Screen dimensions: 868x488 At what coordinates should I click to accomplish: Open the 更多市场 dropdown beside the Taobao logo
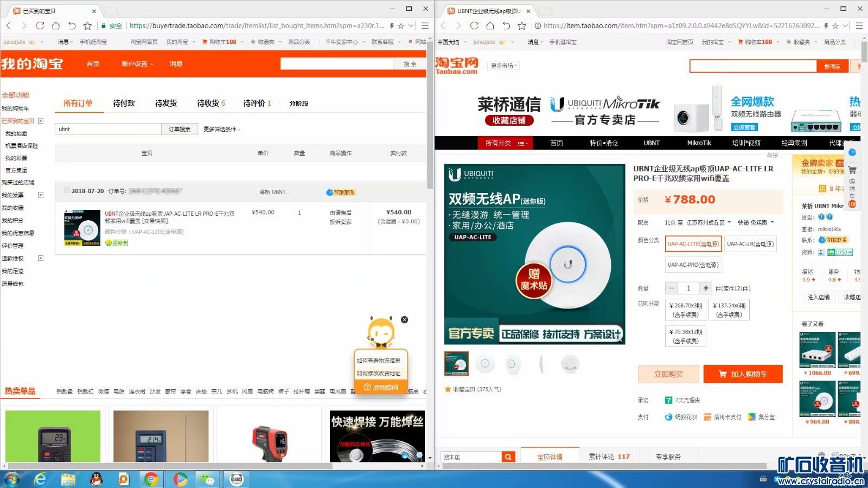(504, 66)
